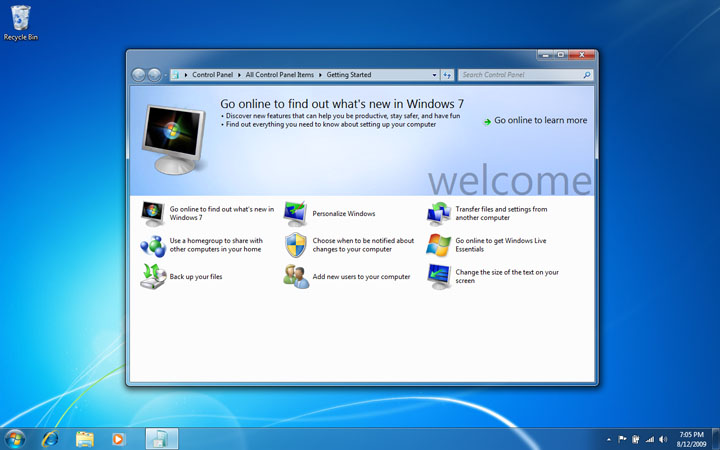720x450 pixels.
Task: Open the Windows Start menu
Action: point(15,438)
